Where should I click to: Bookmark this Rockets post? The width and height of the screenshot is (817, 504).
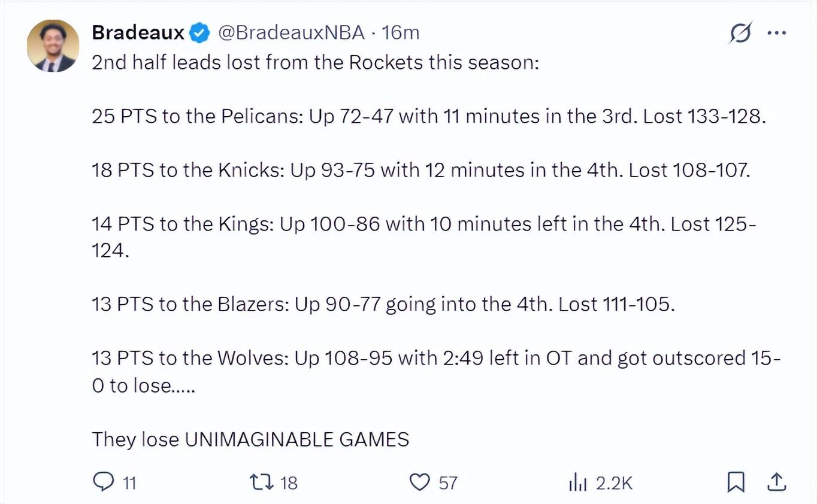coord(736,482)
